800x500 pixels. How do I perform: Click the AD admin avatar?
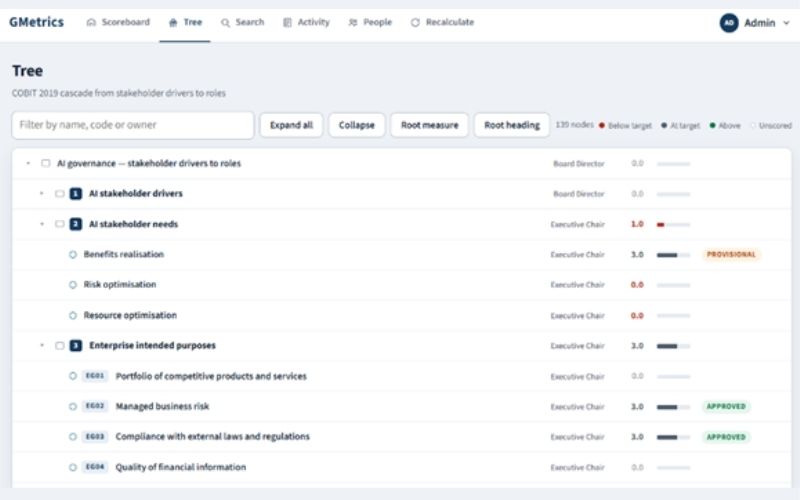point(729,23)
